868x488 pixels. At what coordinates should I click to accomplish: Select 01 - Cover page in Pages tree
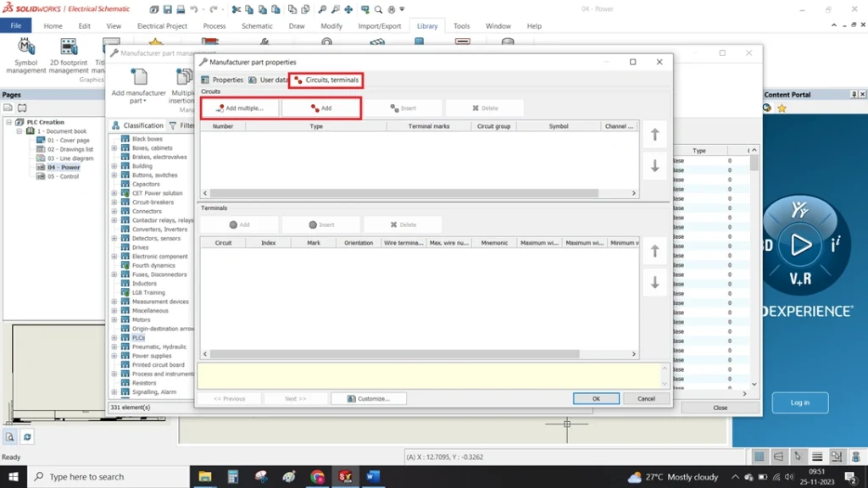tap(68, 140)
